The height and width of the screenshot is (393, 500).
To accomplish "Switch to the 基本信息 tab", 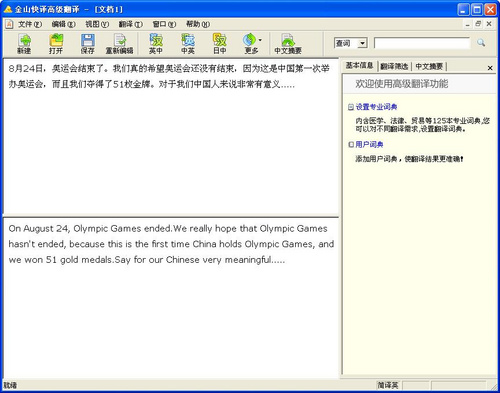I will tap(359, 66).
